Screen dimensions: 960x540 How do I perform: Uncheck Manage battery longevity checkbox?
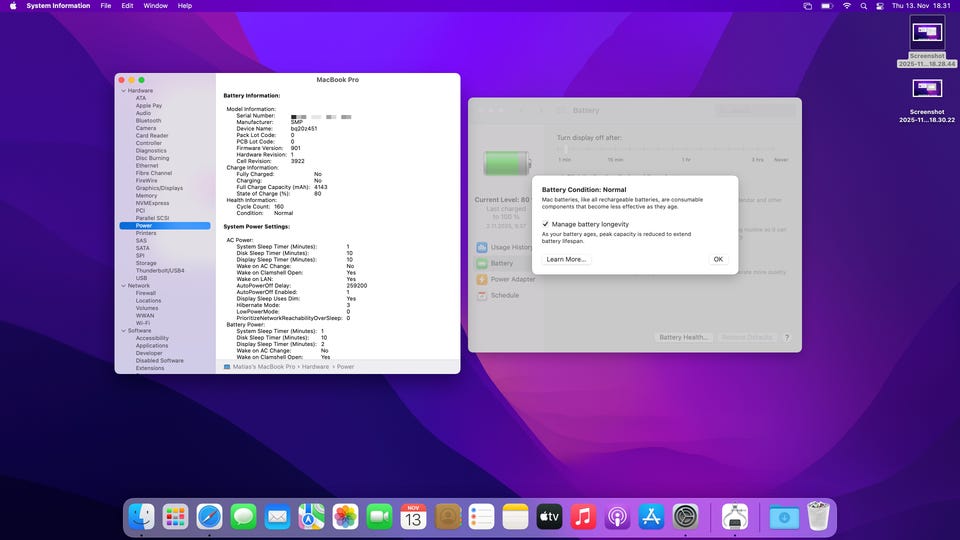point(546,224)
